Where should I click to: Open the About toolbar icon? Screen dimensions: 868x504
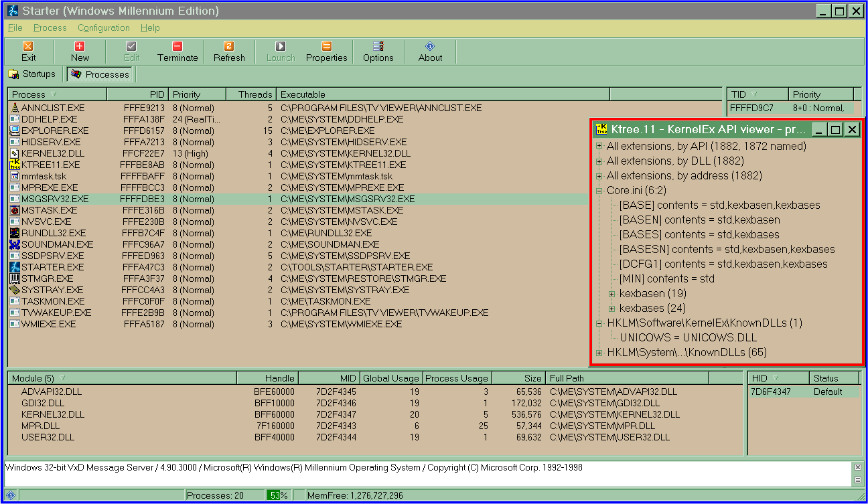430,46
